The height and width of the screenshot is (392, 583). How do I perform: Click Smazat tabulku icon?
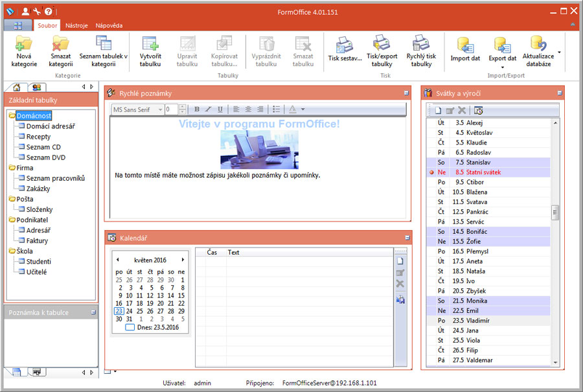pyautogui.click(x=303, y=43)
